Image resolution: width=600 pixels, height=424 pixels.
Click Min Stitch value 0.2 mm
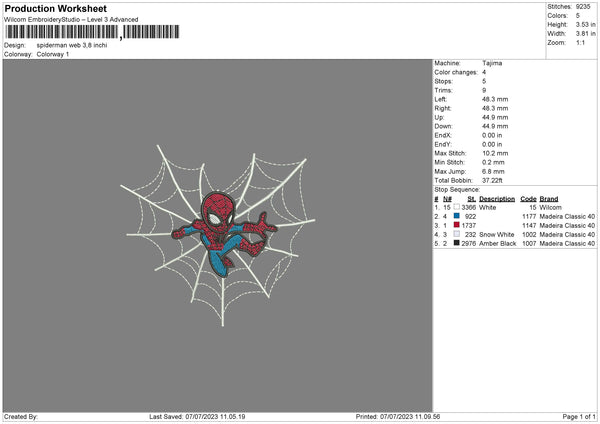[x=493, y=162]
